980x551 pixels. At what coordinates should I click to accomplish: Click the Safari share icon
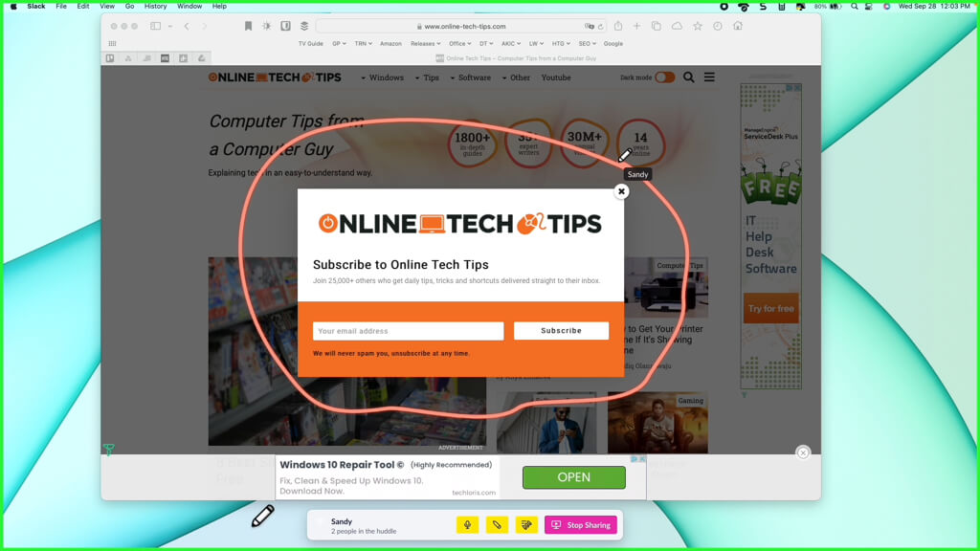pyautogui.click(x=618, y=26)
